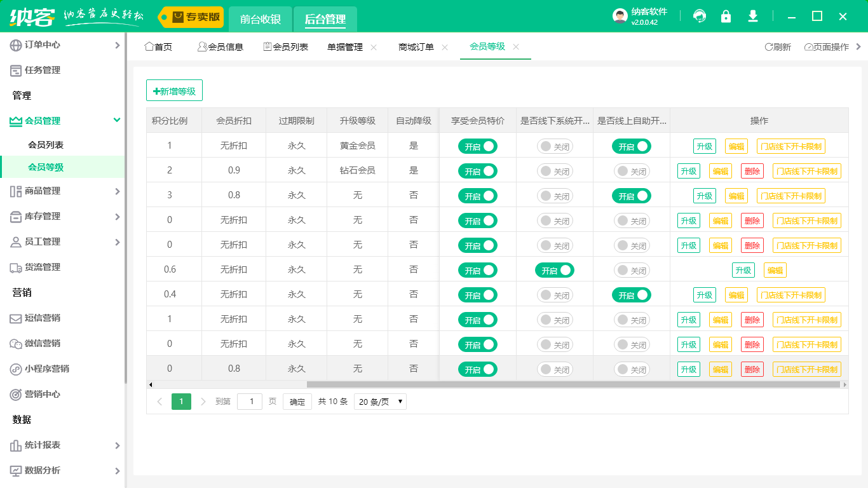The height and width of the screenshot is (488, 868).
Task: Switch to 前台收银 top tab
Action: point(261,19)
